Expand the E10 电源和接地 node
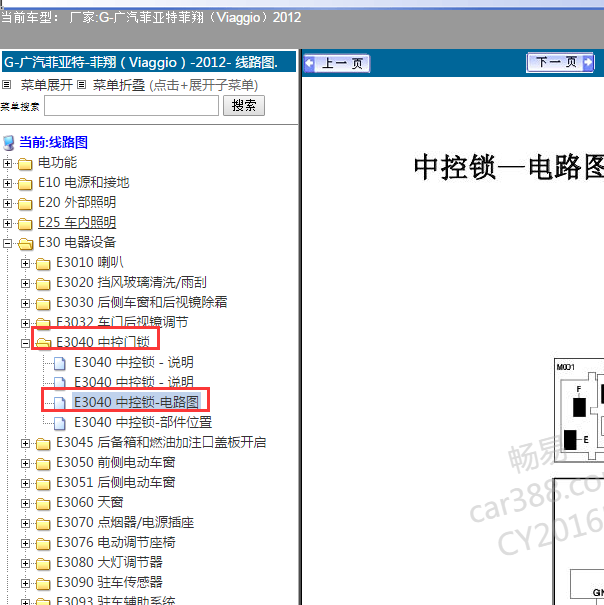Viewport: 604px width, 605px height. tap(7, 184)
